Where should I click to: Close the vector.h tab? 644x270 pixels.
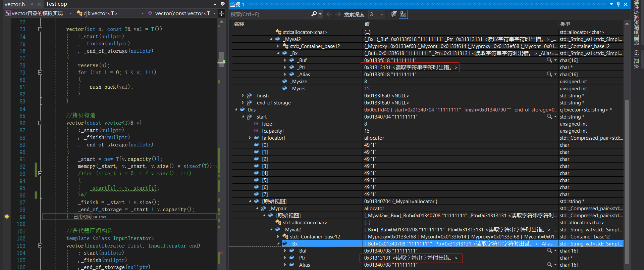39,4
